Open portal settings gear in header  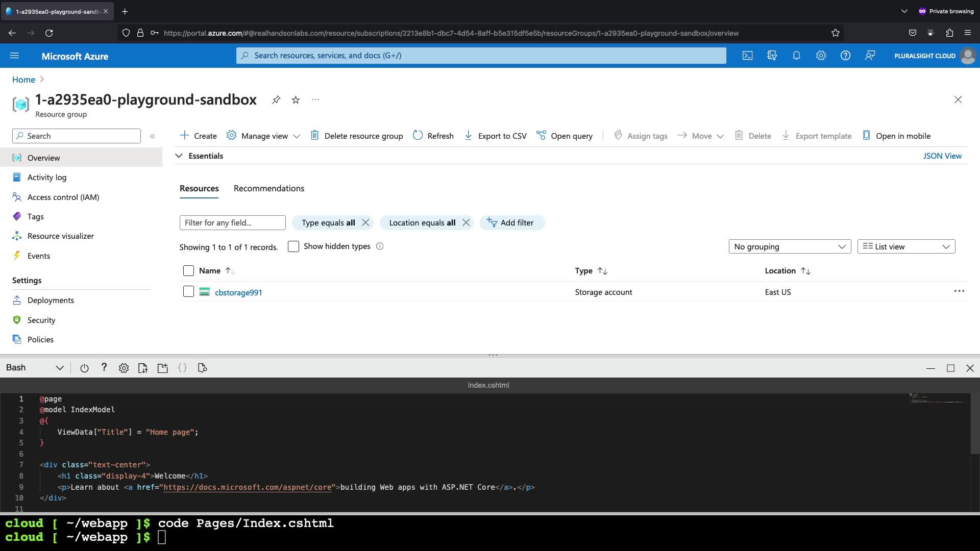821,56
